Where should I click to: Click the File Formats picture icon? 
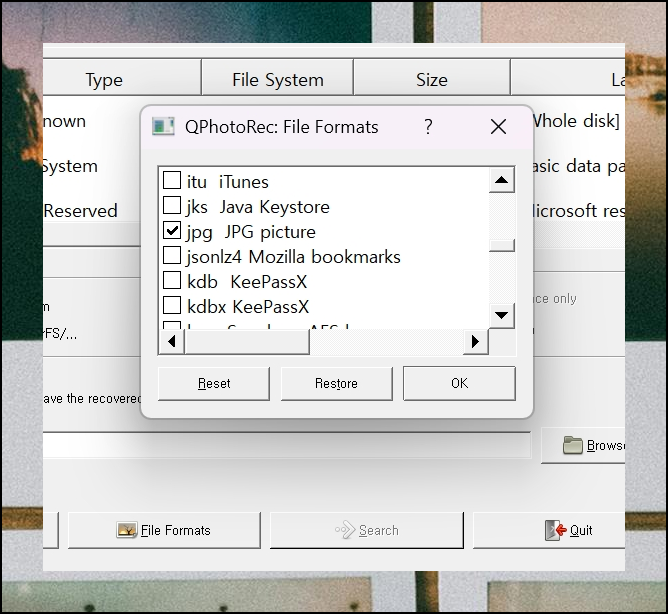tap(127, 530)
